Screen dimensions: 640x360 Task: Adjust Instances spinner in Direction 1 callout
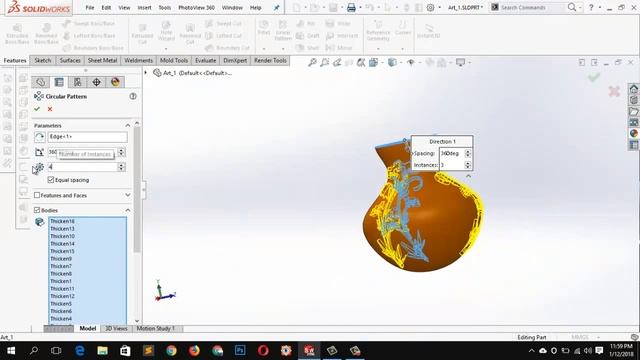tap(468, 165)
